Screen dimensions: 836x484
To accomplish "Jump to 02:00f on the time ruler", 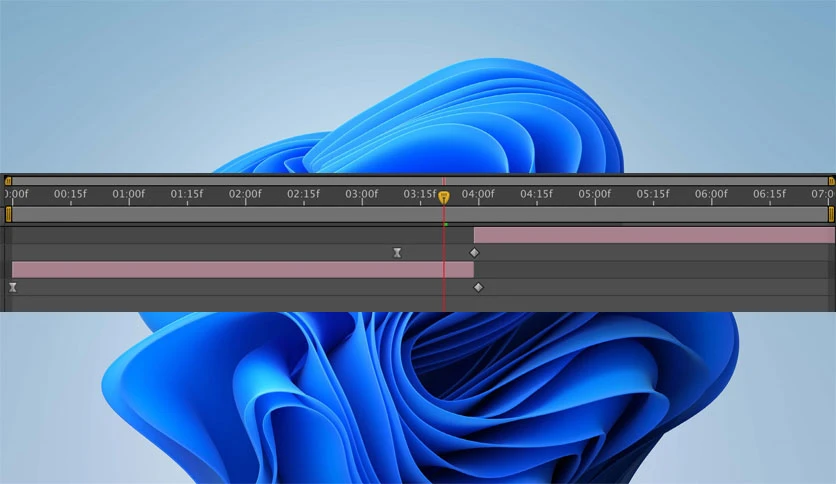I will tap(245, 194).
